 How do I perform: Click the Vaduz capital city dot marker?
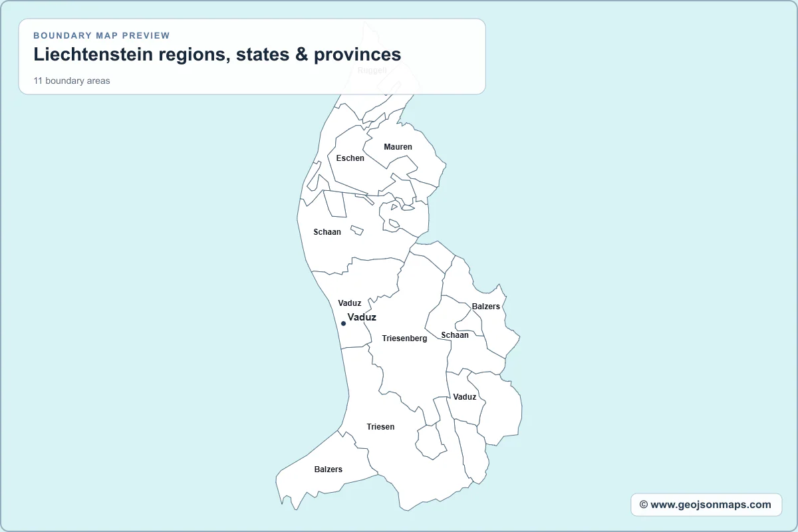click(343, 324)
